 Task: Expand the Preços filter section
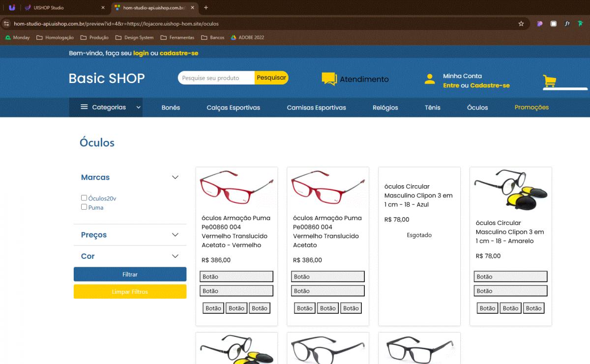pos(175,235)
